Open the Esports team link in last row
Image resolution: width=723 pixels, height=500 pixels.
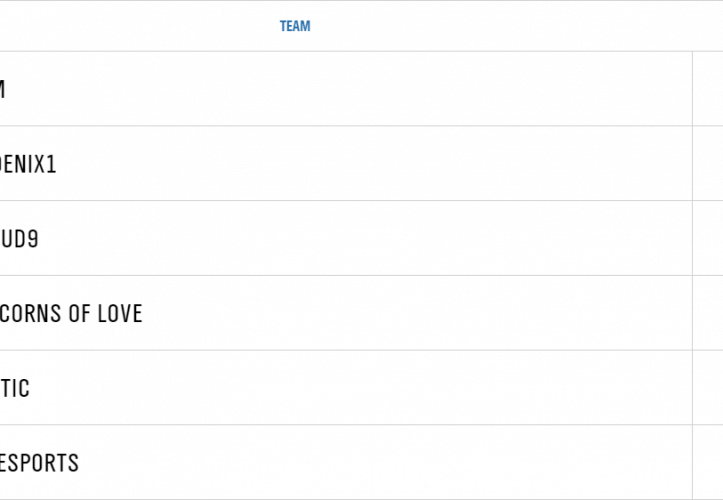tap(39, 464)
